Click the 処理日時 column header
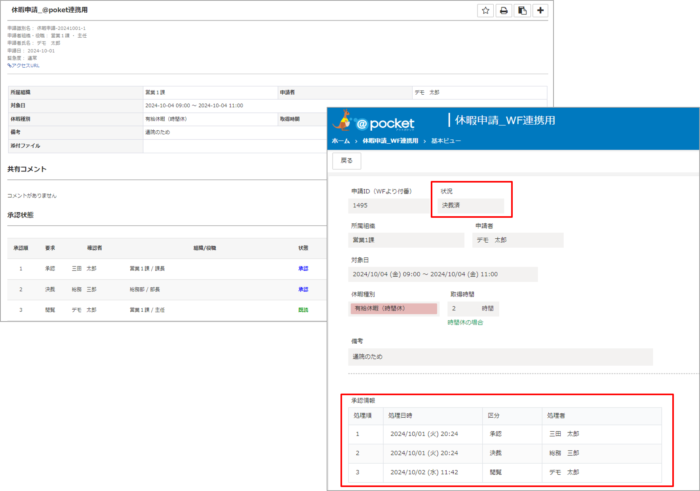This screenshot has height=491, width=700. [400, 416]
